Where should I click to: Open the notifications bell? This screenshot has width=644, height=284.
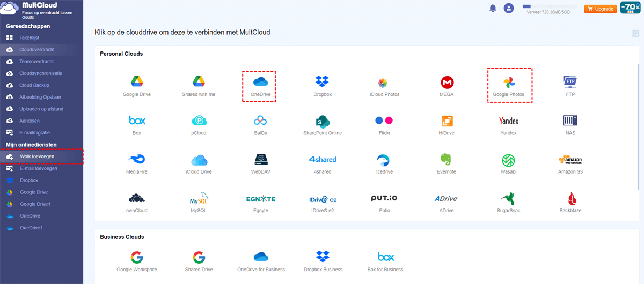493,8
